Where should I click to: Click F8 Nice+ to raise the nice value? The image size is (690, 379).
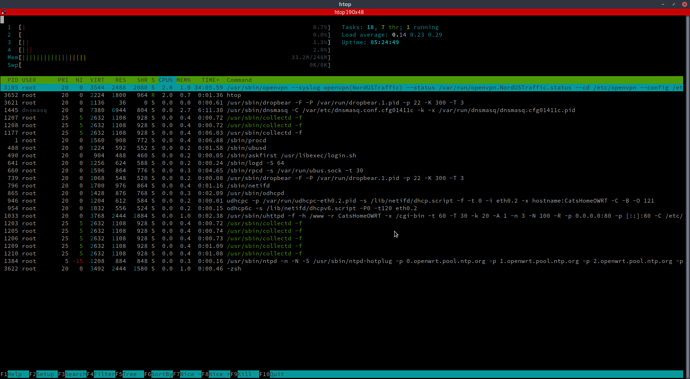click(216, 374)
